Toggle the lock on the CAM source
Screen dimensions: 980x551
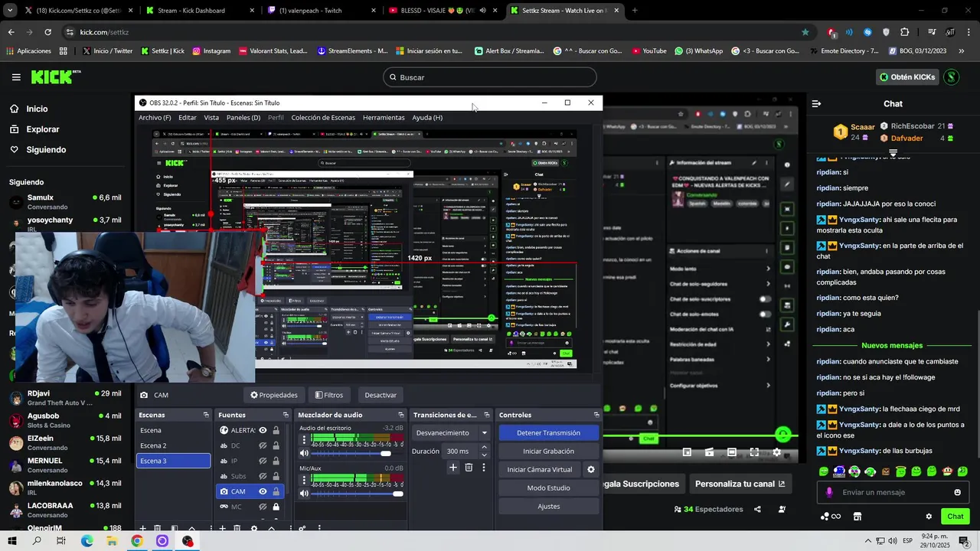(x=276, y=491)
